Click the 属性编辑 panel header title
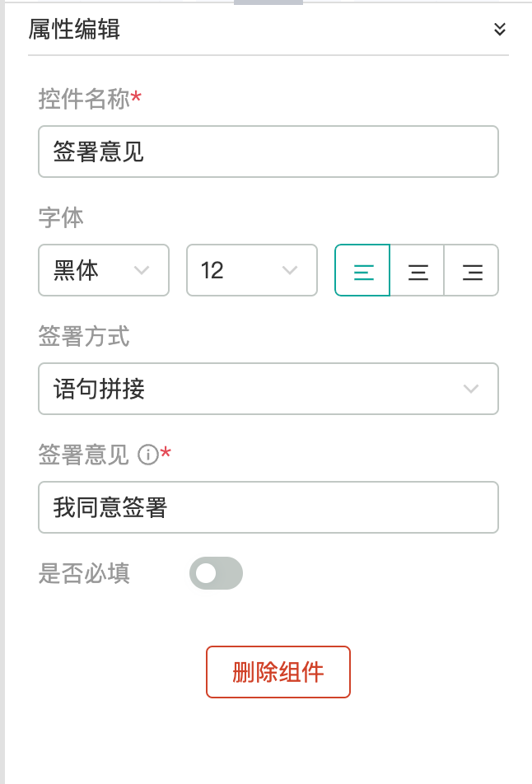This screenshot has height=784, width=532. 74,29
